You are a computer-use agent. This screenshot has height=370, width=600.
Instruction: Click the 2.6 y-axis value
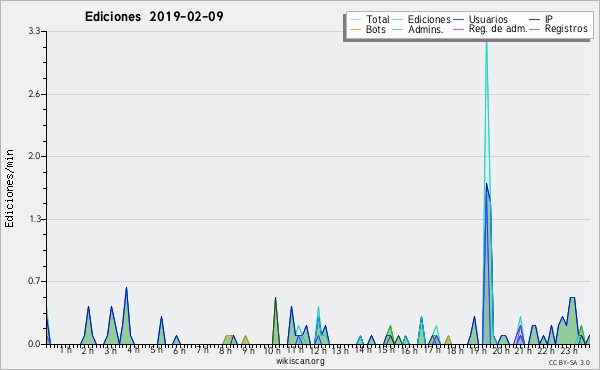click(34, 94)
